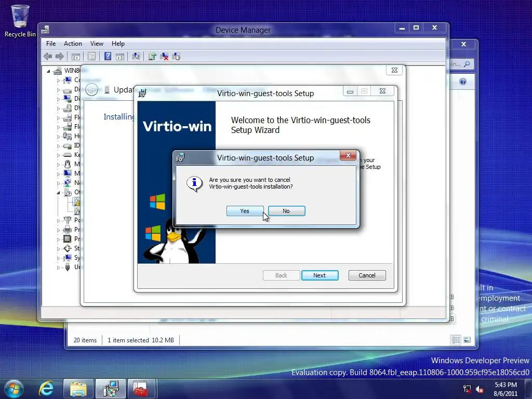Click the blue help icon in Explorer window

click(463, 82)
